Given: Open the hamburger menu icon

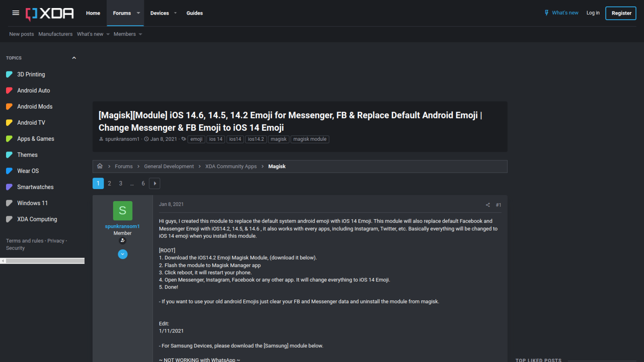Looking at the screenshot, I should [x=16, y=13].
